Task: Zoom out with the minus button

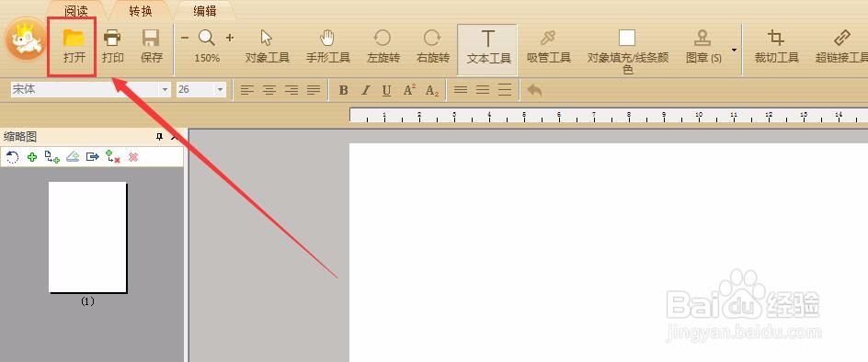Action: pos(185,38)
